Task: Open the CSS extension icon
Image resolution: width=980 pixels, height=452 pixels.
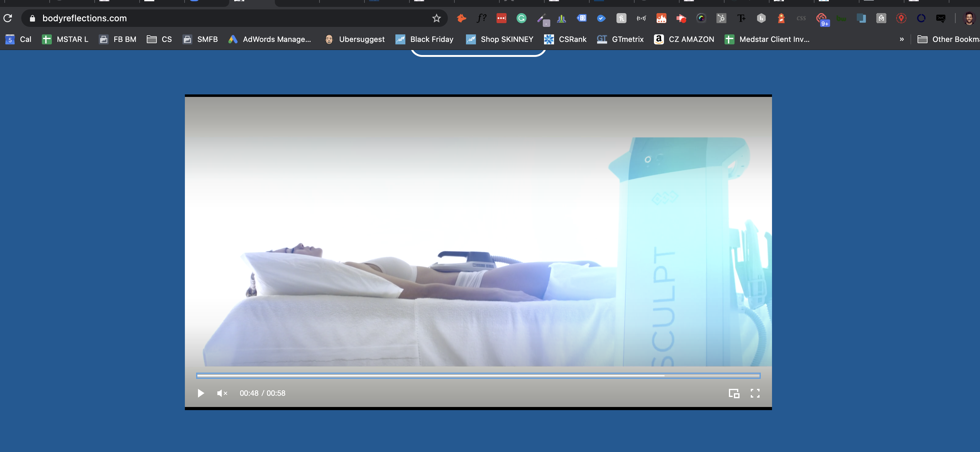Action: (x=801, y=18)
